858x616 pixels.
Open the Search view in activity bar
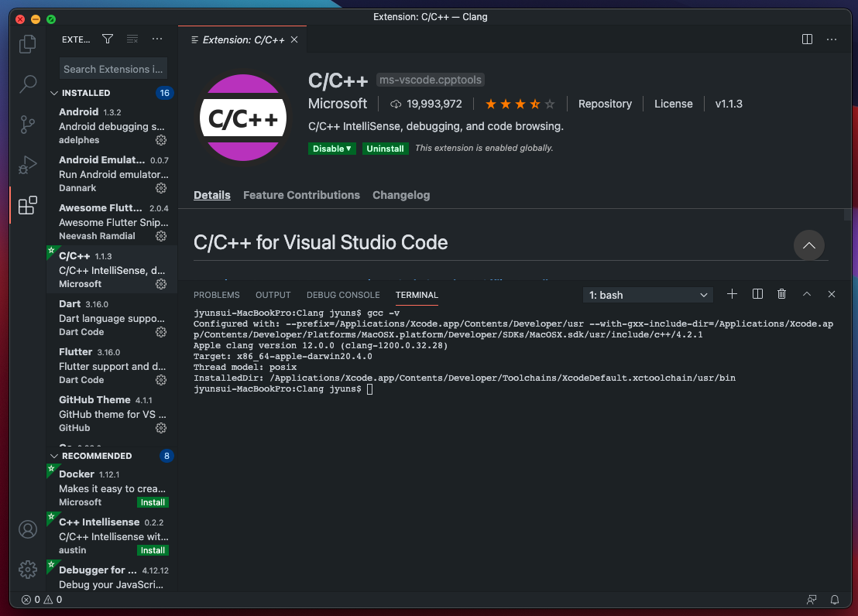click(x=27, y=84)
